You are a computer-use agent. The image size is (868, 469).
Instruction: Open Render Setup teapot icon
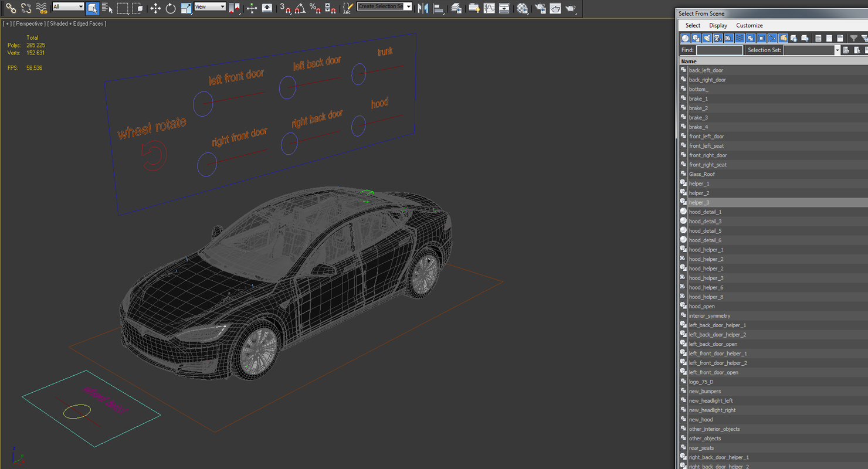coord(540,8)
